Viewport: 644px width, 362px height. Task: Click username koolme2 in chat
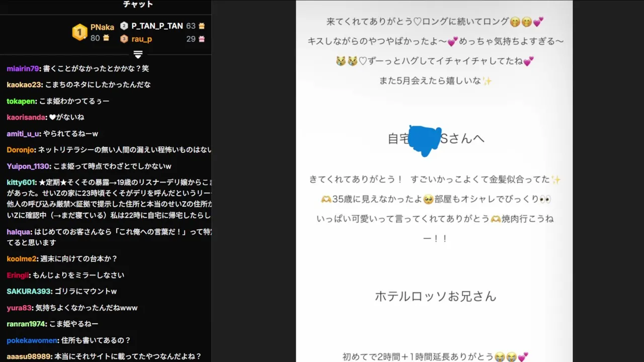22,259
